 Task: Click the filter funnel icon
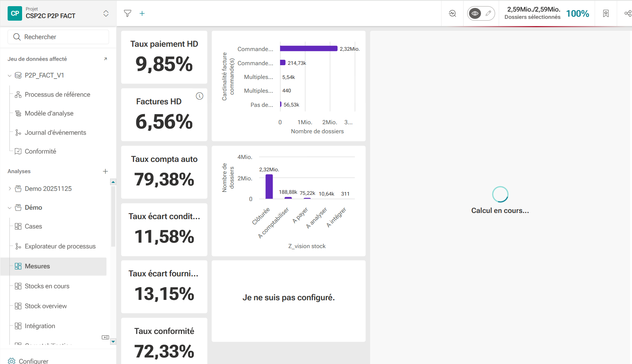[127, 13]
